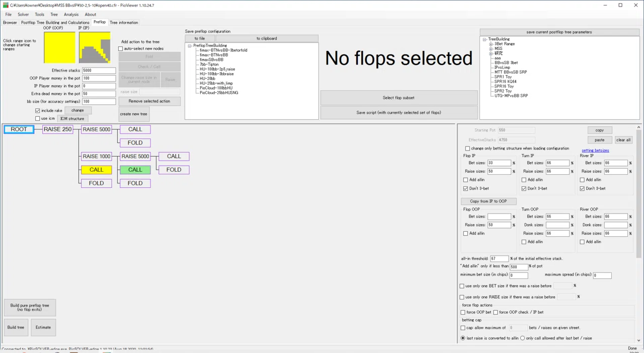Select SPR16 KQ64 tree entry

pos(505,82)
